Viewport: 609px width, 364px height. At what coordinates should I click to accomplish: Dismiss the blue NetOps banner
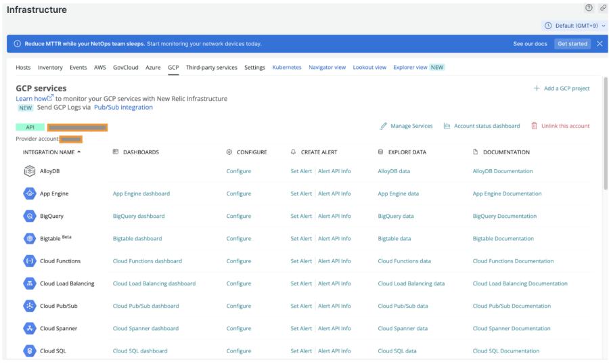coord(600,44)
